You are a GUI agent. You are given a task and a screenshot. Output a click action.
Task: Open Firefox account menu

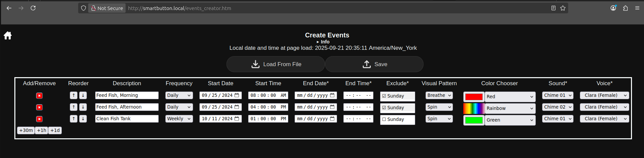click(613, 8)
